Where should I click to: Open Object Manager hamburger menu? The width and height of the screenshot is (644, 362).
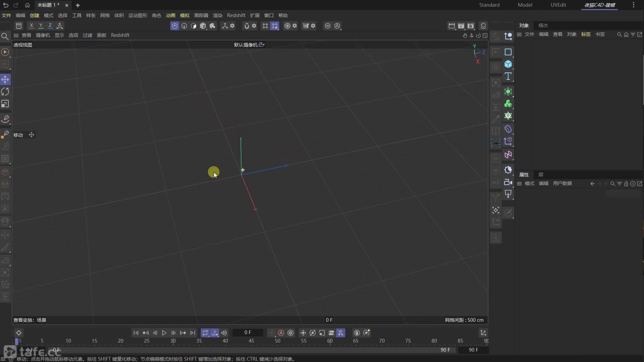[x=519, y=35]
